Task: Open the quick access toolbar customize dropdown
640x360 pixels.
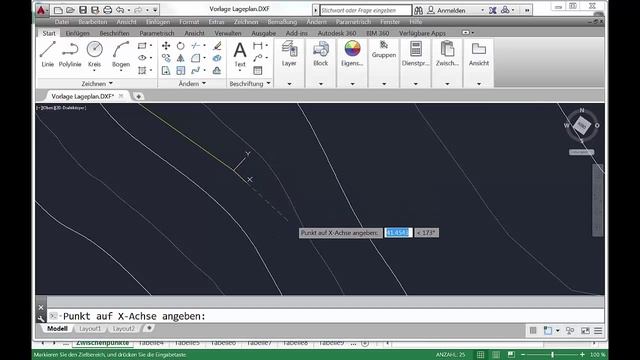Action: click(155, 10)
